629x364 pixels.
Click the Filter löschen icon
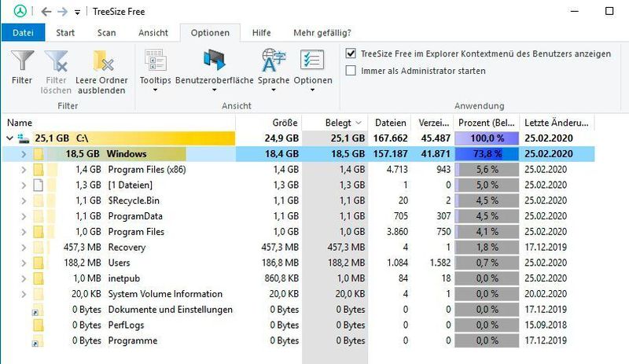(x=56, y=61)
